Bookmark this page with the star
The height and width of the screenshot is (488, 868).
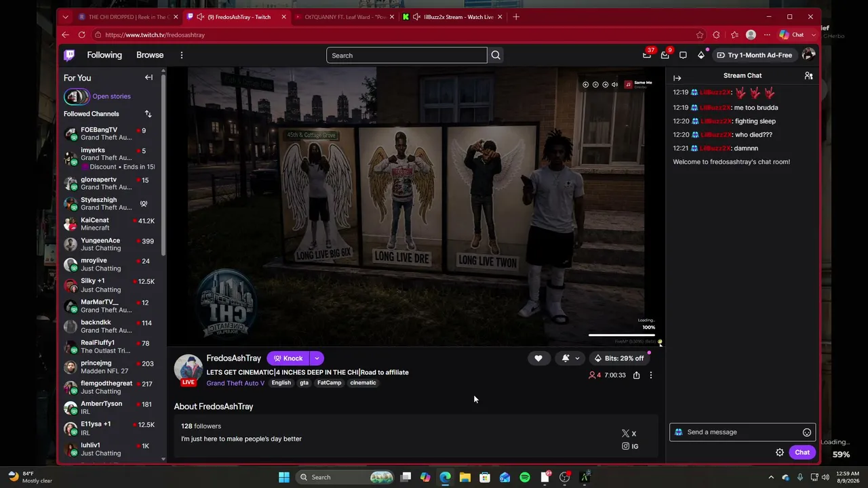coord(700,35)
